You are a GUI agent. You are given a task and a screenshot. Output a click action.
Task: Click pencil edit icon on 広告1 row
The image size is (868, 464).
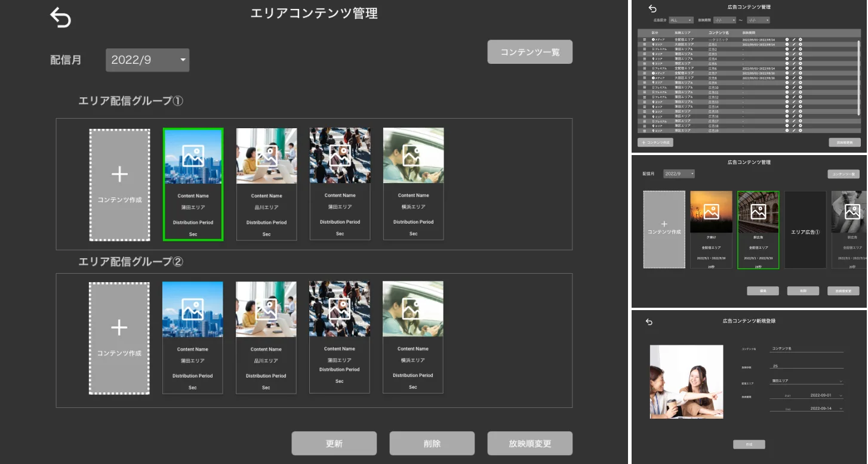point(794,44)
